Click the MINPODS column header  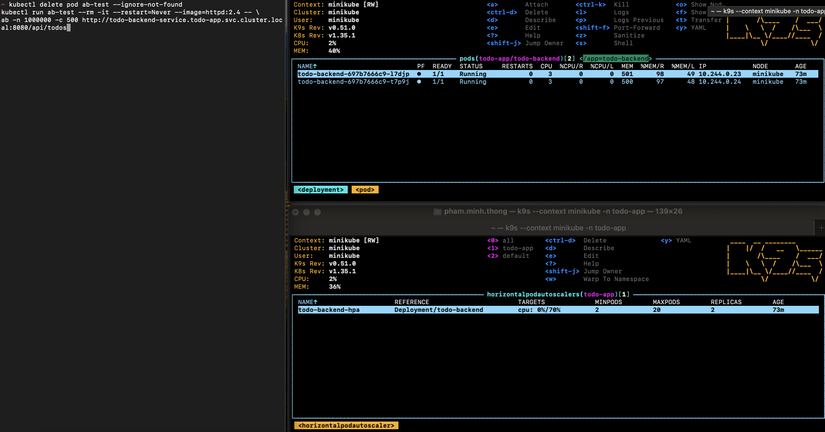click(x=608, y=302)
